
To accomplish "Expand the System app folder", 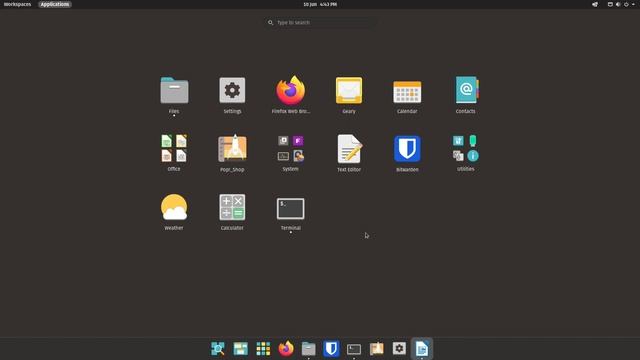I will click(291, 153).
